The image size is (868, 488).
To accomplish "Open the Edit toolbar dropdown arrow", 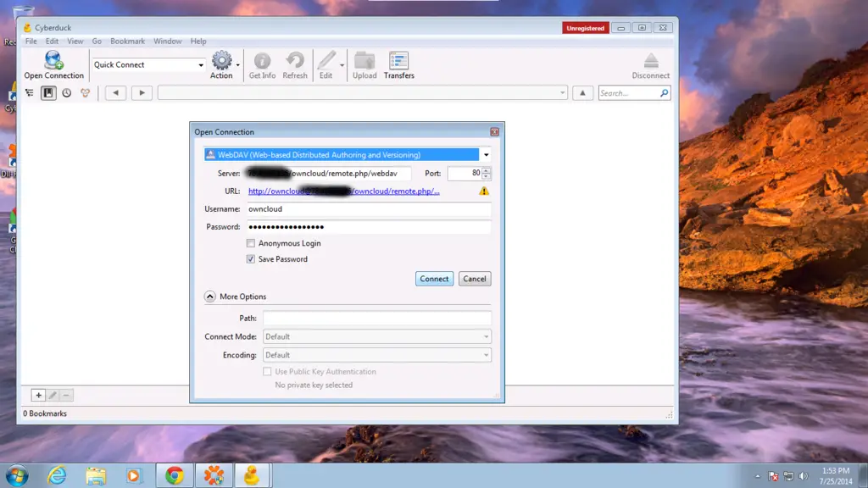I will point(342,65).
